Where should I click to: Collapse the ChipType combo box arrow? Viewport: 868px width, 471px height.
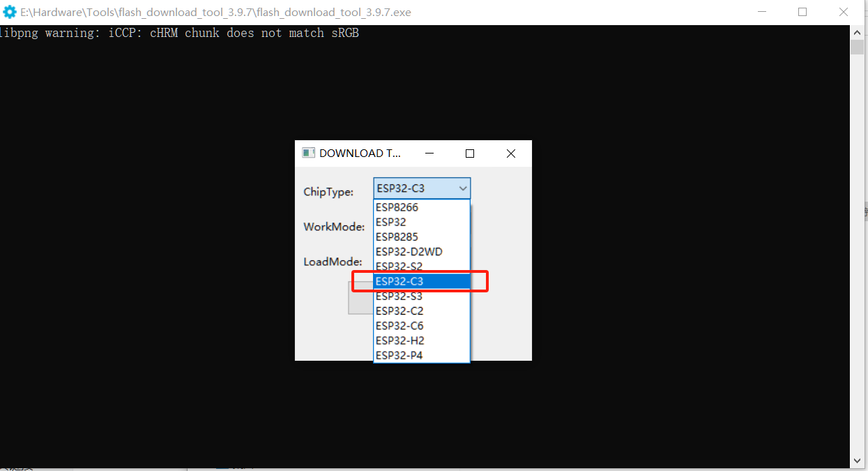(462, 188)
